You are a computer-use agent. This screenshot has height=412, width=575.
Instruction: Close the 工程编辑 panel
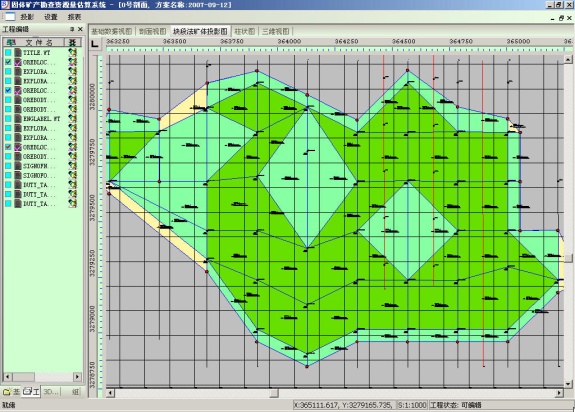pyautogui.click(x=80, y=29)
